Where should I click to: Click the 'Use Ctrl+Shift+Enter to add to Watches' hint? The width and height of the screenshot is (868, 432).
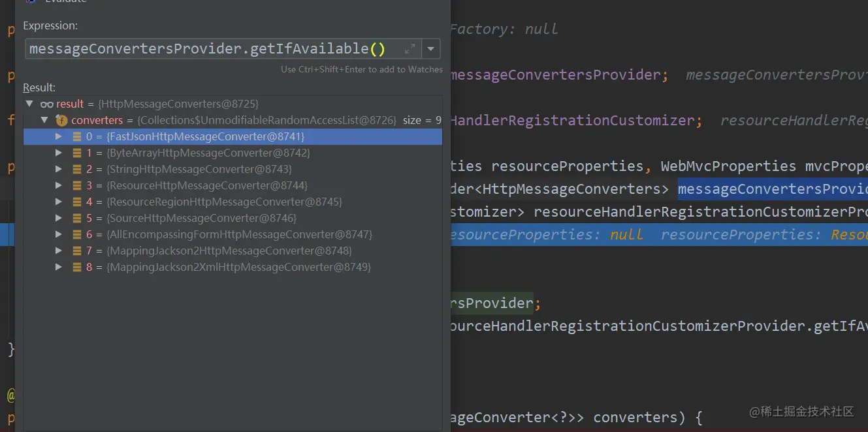click(362, 69)
